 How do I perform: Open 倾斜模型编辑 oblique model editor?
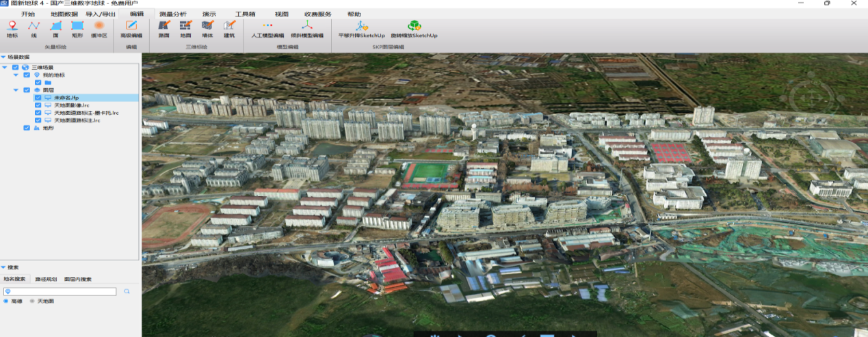[x=306, y=28]
